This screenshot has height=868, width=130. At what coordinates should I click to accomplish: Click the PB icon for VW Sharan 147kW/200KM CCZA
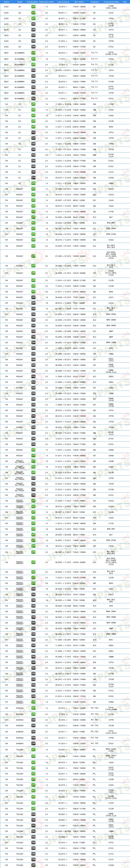[33, 714]
